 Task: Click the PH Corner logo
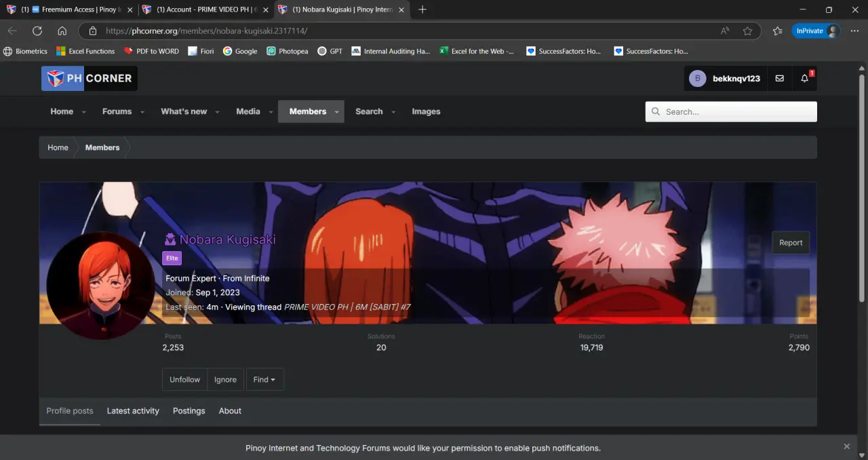pos(90,78)
